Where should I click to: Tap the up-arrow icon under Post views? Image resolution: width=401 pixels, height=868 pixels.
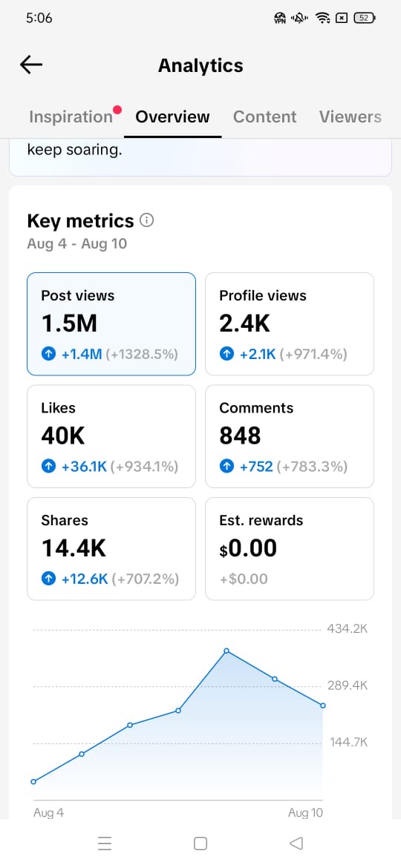pyautogui.click(x=49, y=355)
